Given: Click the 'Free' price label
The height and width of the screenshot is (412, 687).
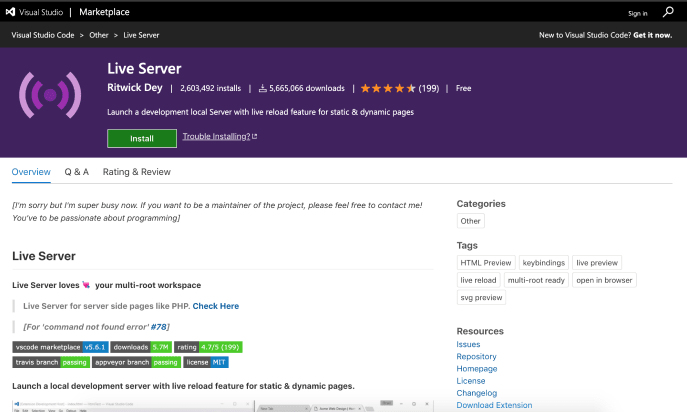Looking at the screenshot, I should tap(463, 89).
